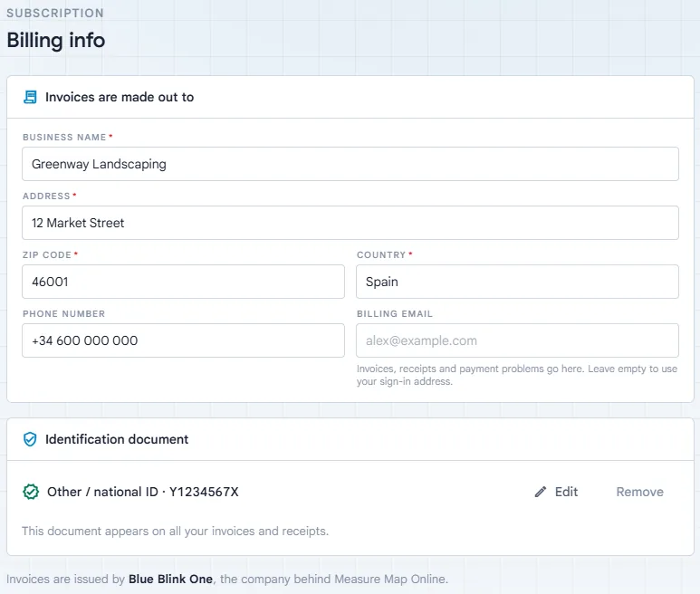Edit the identification document
This screenshot has width=700, height=594.
coord(556,492)
